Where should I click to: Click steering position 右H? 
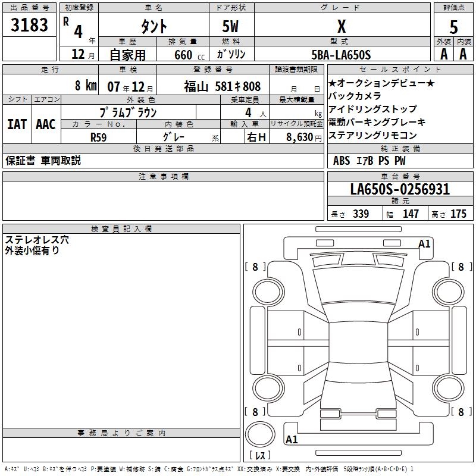256,137
